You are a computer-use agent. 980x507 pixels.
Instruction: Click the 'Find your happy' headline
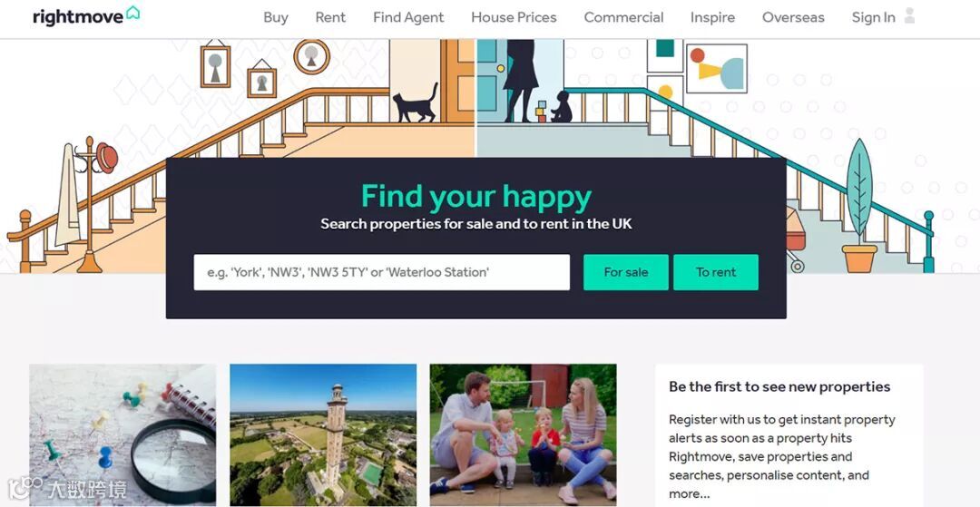pyautogui.click(x=476, y=197)
